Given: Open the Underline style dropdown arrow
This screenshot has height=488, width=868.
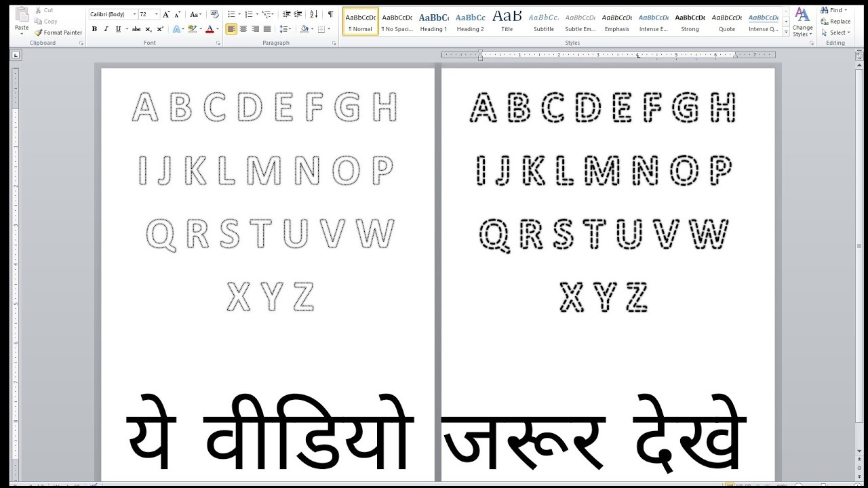Looking at the screenshot, I should pos(126,29).
